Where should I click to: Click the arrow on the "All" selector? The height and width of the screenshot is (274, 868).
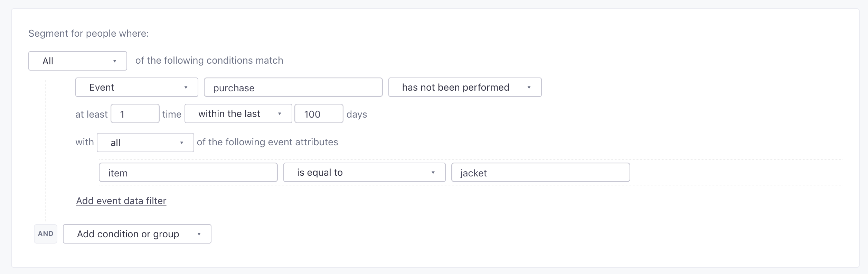coord(115,61)
